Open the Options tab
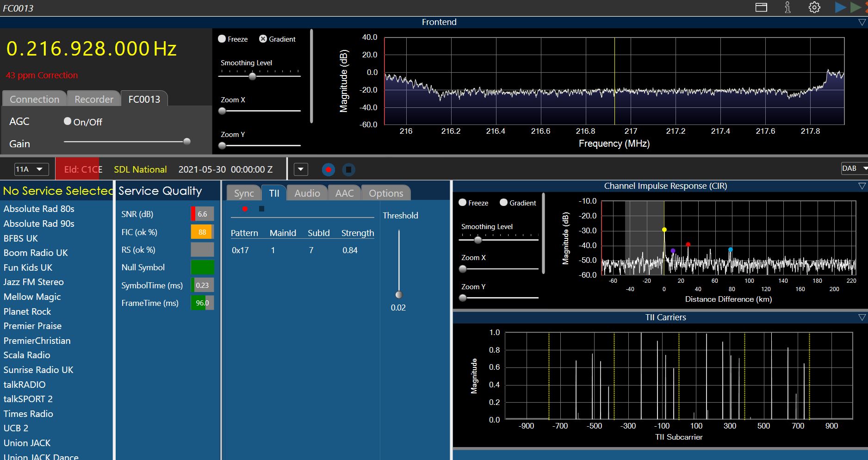 (x=386, y=193)
